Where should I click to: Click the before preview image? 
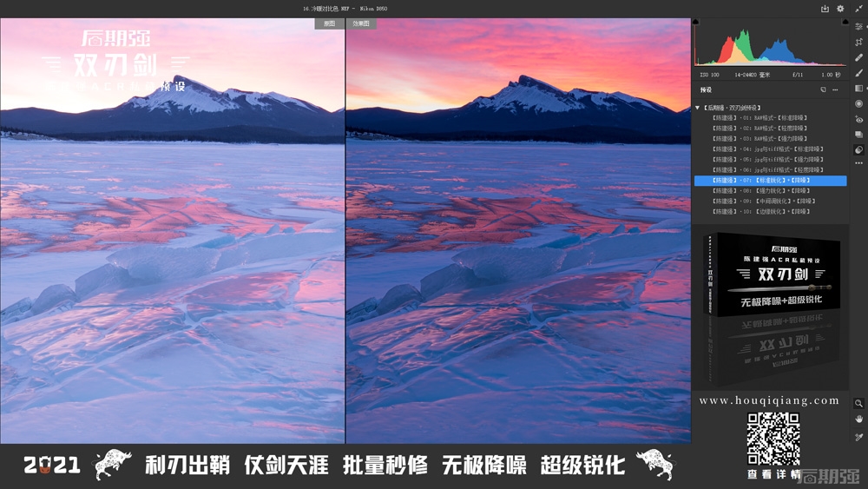click(172, 231)
